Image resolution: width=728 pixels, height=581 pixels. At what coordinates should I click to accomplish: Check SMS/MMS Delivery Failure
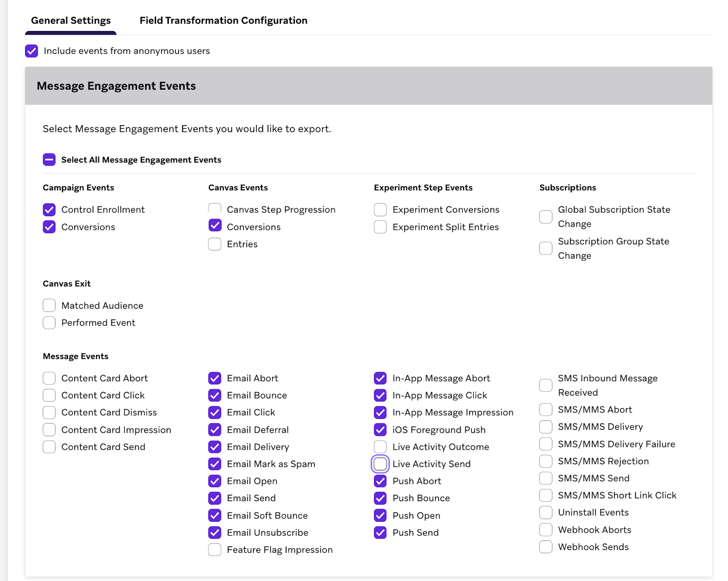546,444
